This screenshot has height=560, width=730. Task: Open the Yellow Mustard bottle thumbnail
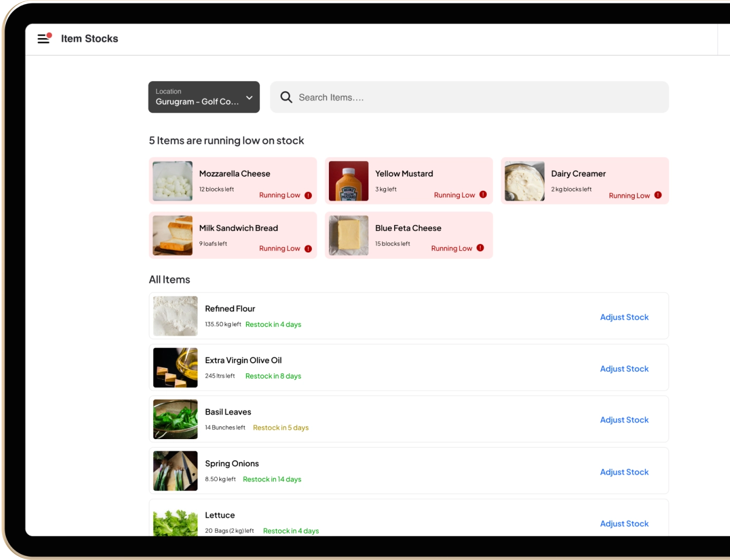click(348, 181)
